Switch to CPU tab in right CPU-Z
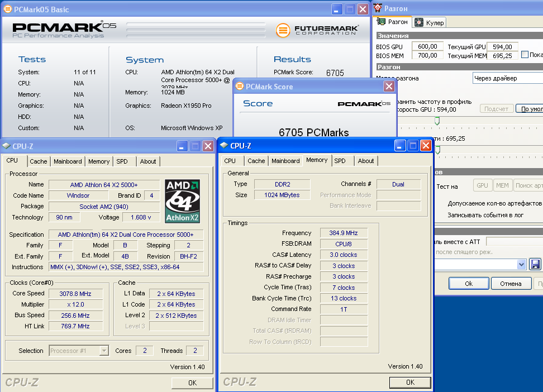Image resolution: width=543 pixels, height=392 pixels. (230, 161)
